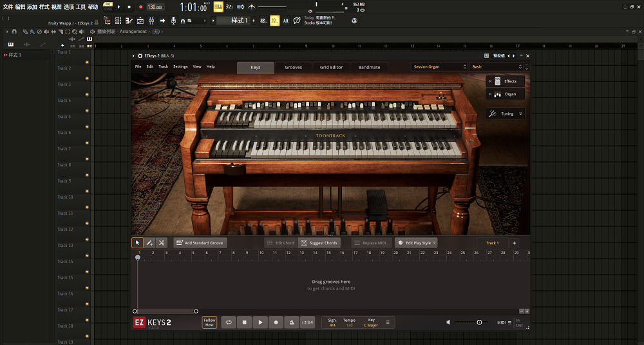The height and width of the screenshot is (345, 644).
Task: Toggle the 1234 count-in button
Action: (x=308, y=322)
